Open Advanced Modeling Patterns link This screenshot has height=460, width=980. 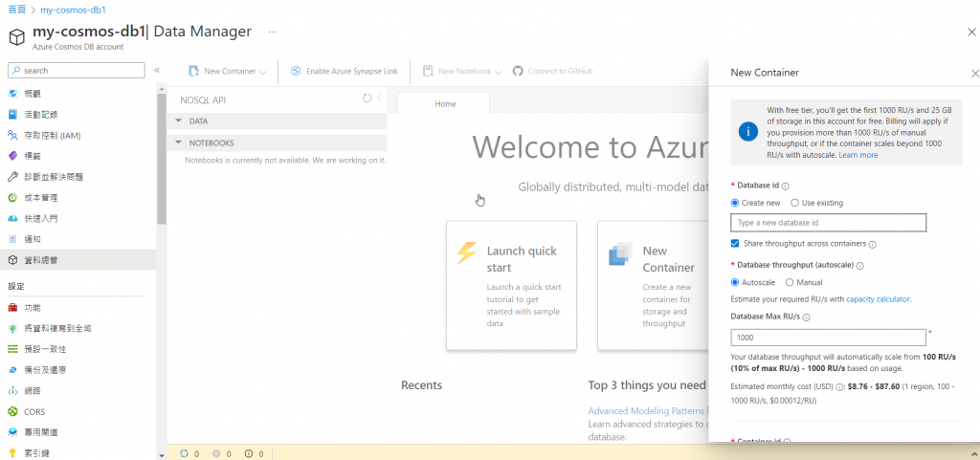point(648,410)
